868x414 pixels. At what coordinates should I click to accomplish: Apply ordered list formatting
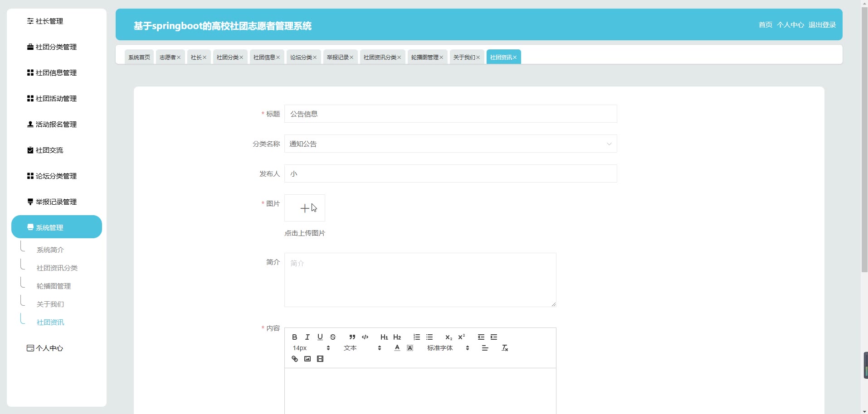416,337
